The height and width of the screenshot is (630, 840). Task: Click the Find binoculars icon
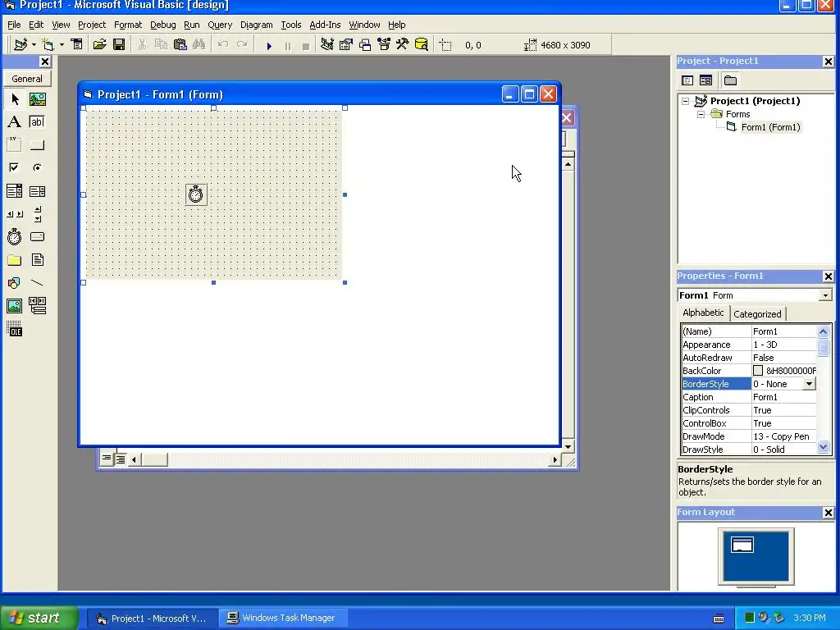(199, 44)
